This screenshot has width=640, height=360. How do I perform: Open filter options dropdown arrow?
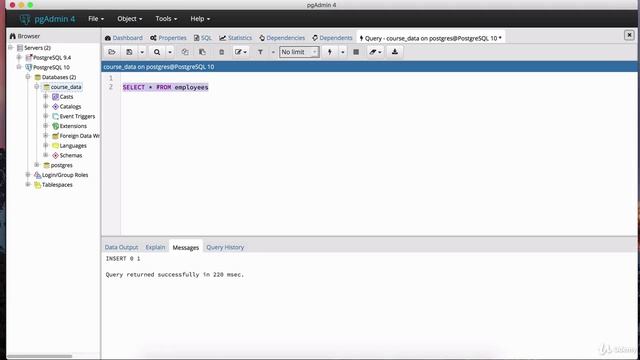point(273,52)
